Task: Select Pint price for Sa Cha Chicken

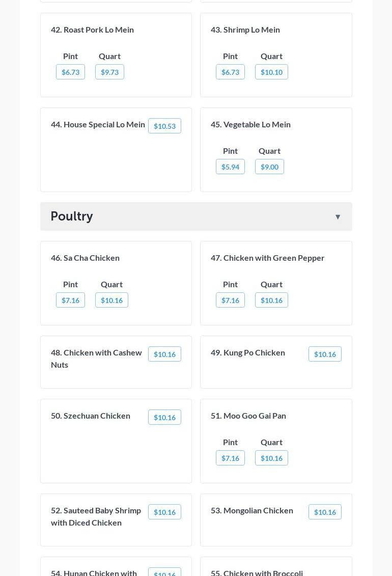Action: click(70, 300)
